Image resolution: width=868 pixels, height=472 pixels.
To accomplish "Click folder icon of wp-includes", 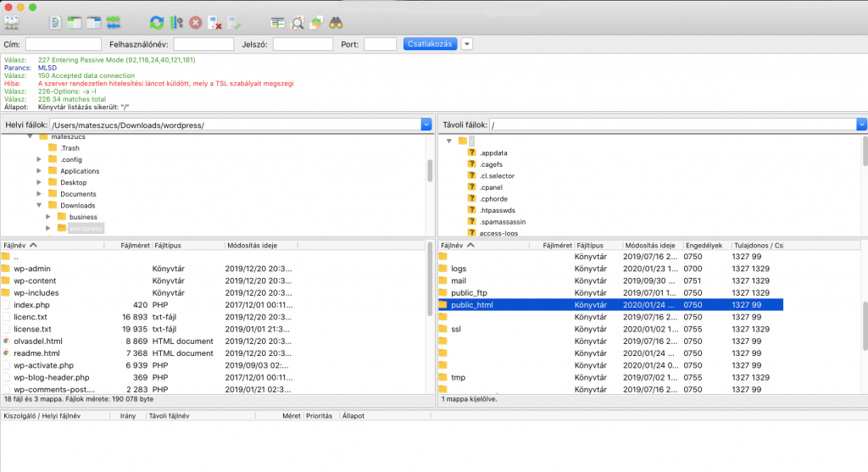I will coord(6,292).
